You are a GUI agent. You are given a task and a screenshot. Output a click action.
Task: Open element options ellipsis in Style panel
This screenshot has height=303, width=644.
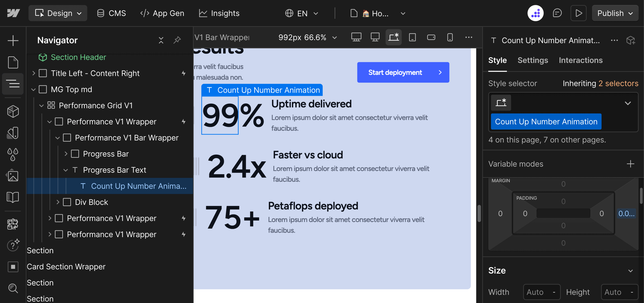click(x=614, y=40)
